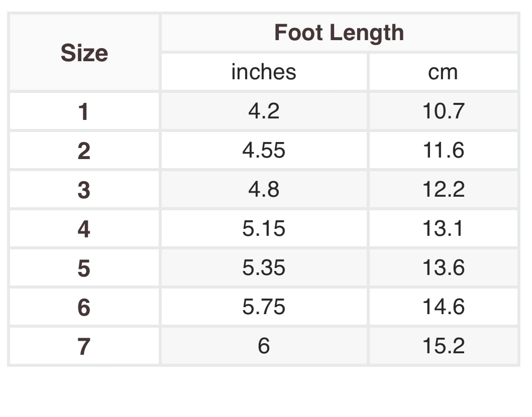Click the Size column header
This screenshot has height=417, width=532.
click(x=84, y=53)
